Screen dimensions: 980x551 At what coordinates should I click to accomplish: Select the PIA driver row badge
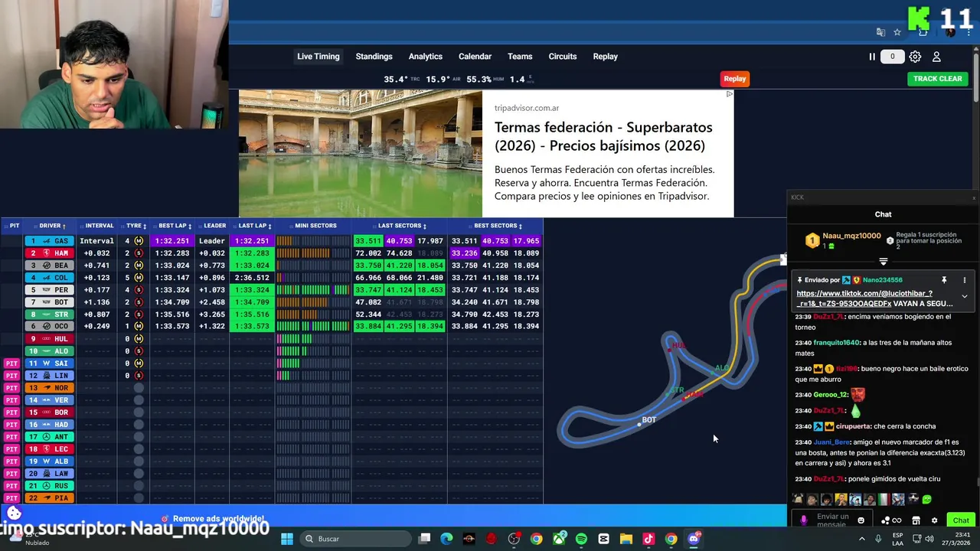[x=50, y=498]
